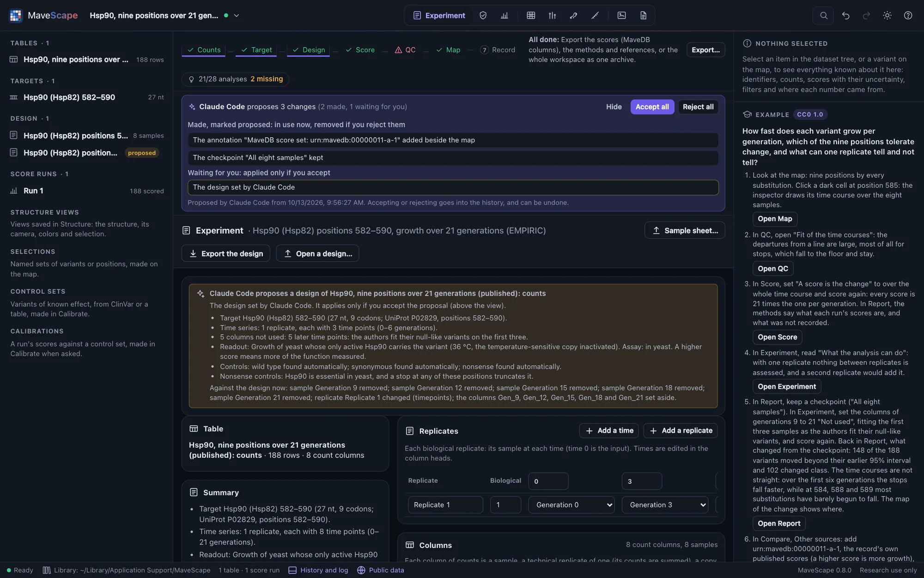The width and height of the screenshot is (924, 578).
Task: Go to the Design step
Action: click(309, 50)
